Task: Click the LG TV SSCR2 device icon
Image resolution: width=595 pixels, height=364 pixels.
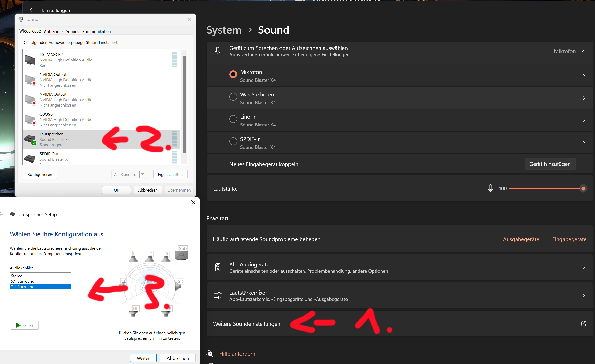Action: point(30,60)
